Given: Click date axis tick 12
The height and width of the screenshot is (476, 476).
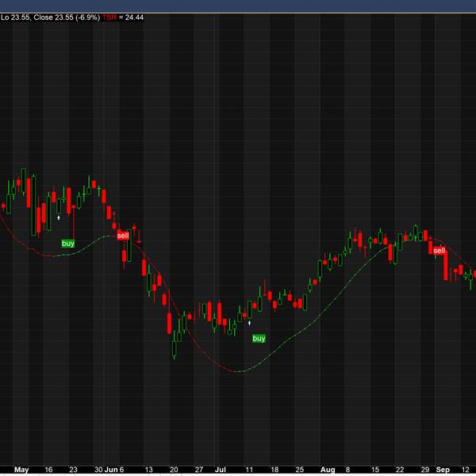Looking at the screenshot, I should (465, 470).
